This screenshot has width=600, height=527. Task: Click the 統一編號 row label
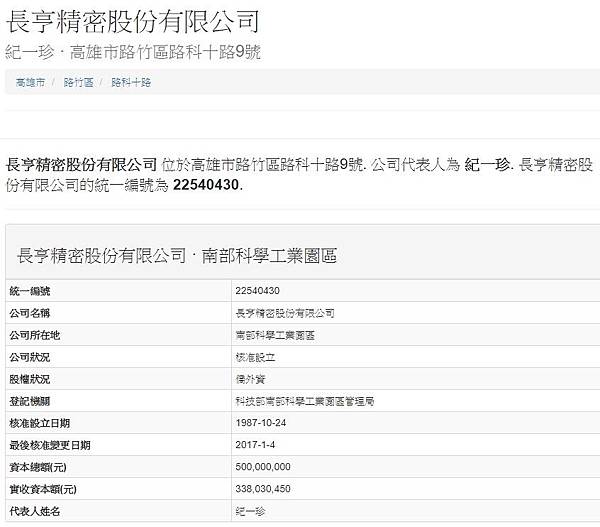(x=30, y=291)
